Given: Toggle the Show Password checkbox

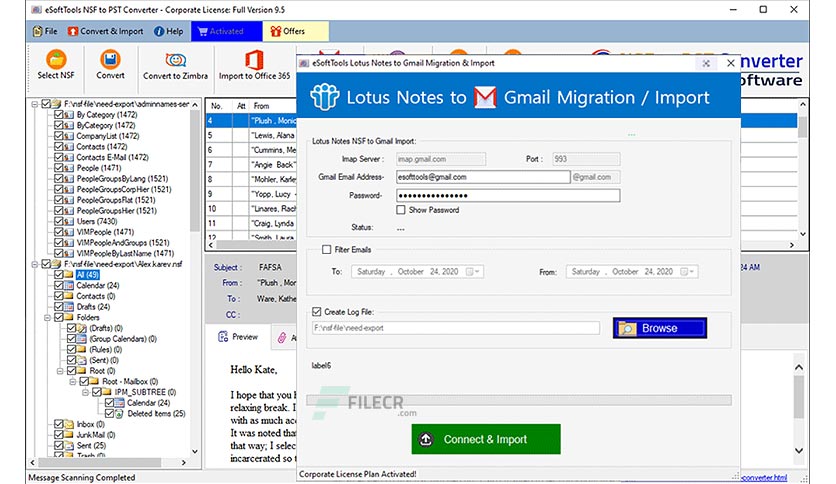Looking at the screenshot, I should [x=401, y=210].
